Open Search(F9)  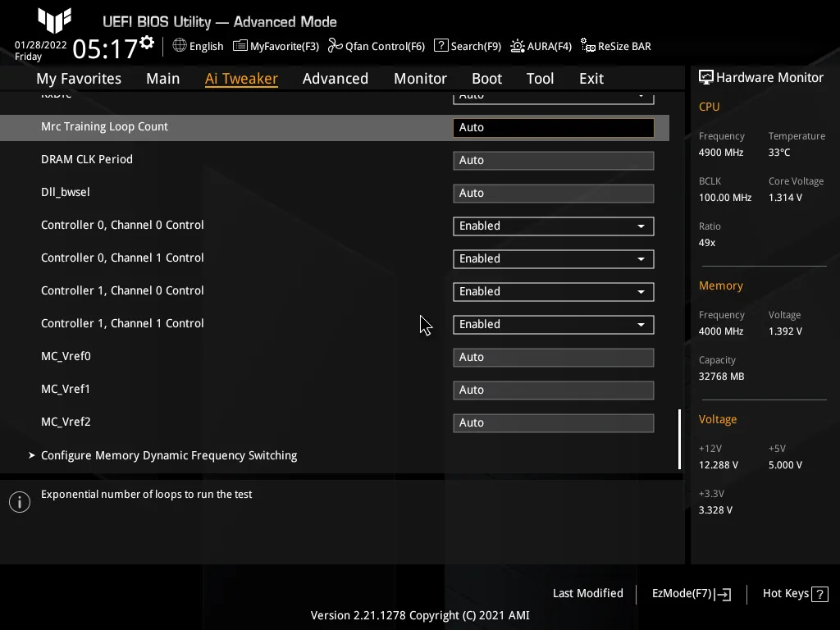[468, 46]
